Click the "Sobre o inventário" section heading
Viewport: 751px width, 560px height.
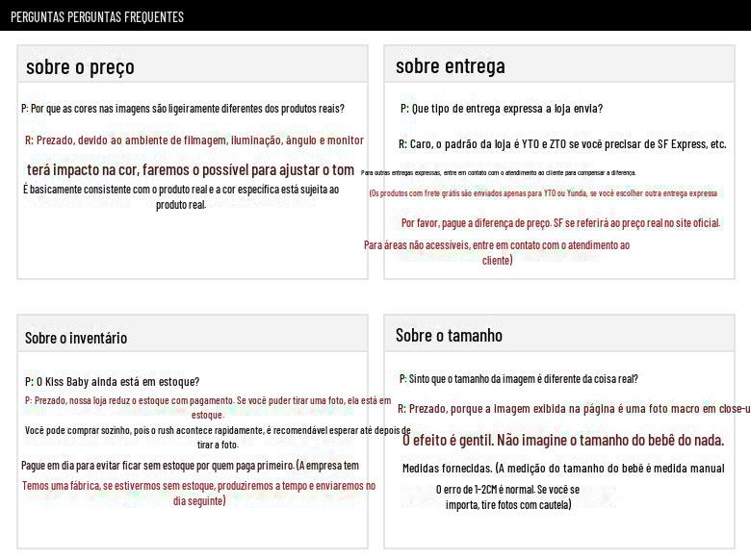[x=76, y=338]
